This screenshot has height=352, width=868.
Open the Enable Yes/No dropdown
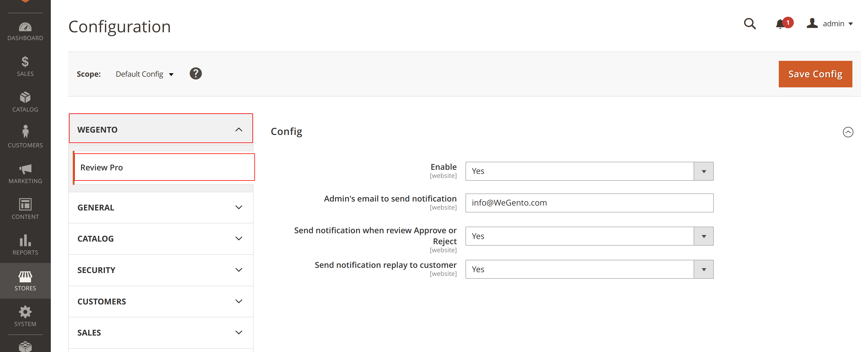point(589,171)
